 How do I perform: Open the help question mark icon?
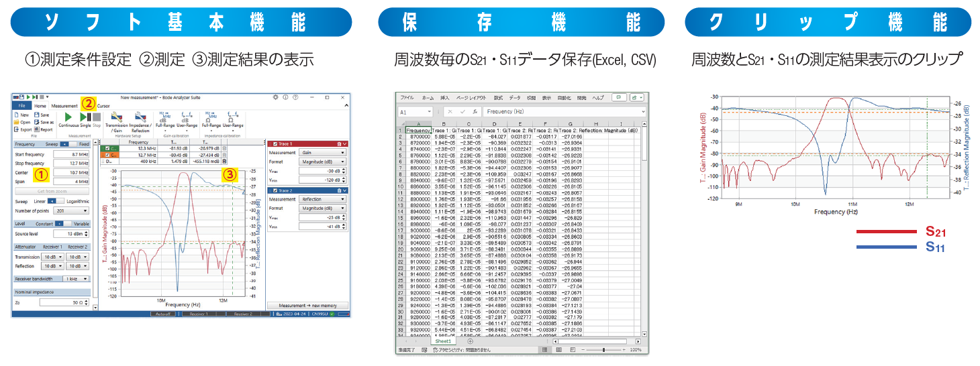point(295,97)
